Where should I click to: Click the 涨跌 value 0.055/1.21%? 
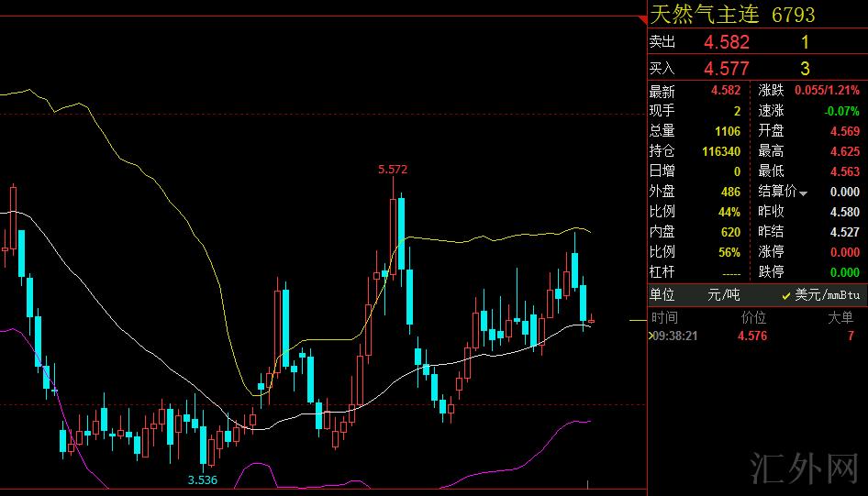827,91
